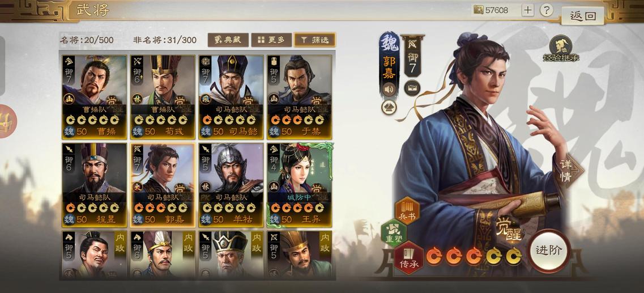Click the 返回 back button
Image resolution: width=644 pixels, height=293 pixels.
(x=582, y=16)
